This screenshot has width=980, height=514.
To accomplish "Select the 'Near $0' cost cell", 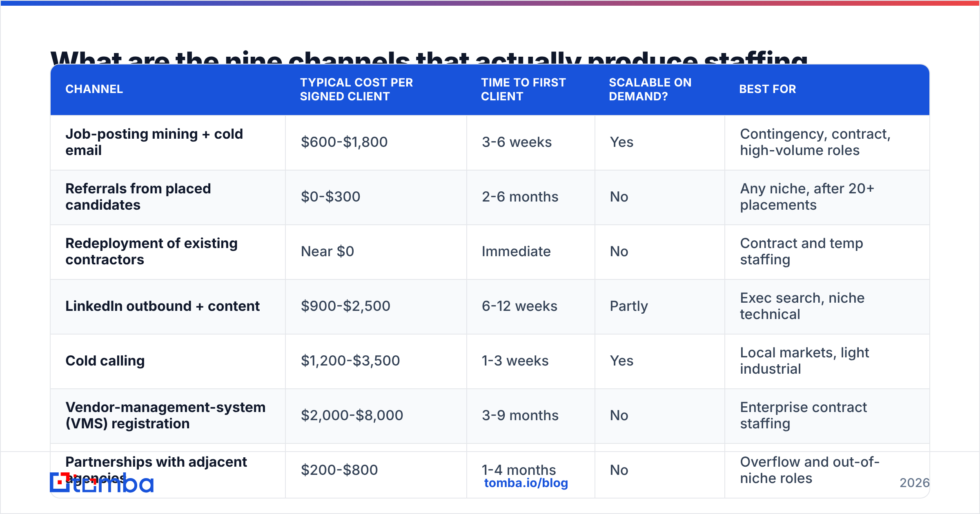I will (x=376, y=252).
